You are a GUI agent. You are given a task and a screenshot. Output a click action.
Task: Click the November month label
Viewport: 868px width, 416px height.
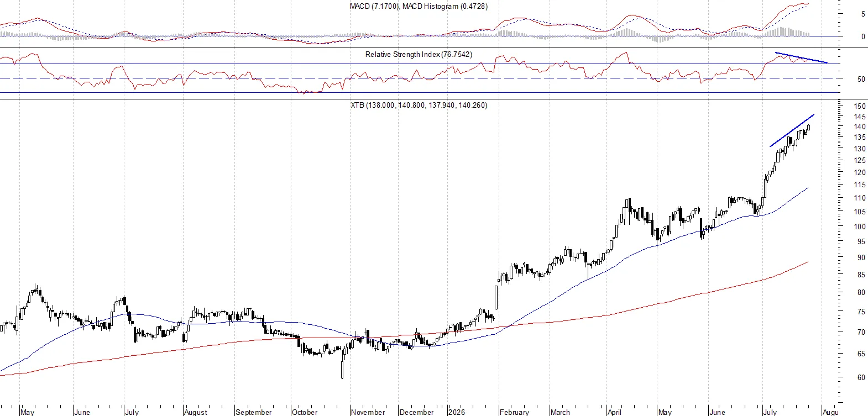(x=368, y=412)
